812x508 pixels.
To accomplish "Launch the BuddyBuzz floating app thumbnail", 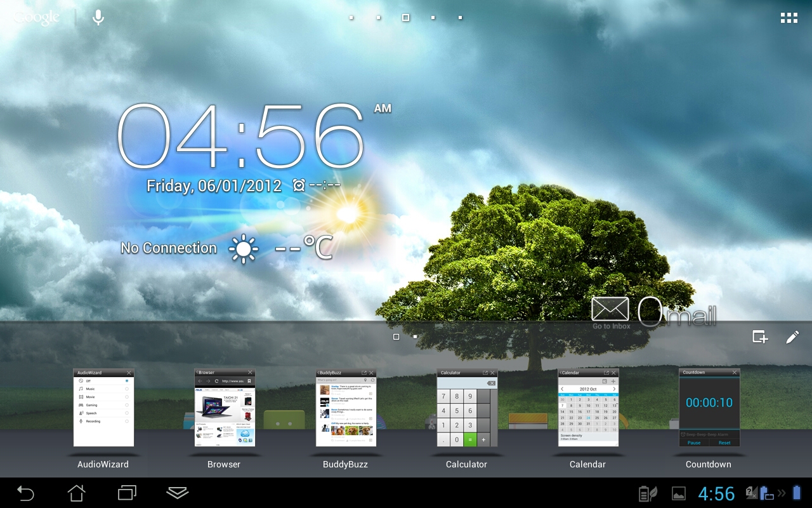I will click(x=346, y=408).
